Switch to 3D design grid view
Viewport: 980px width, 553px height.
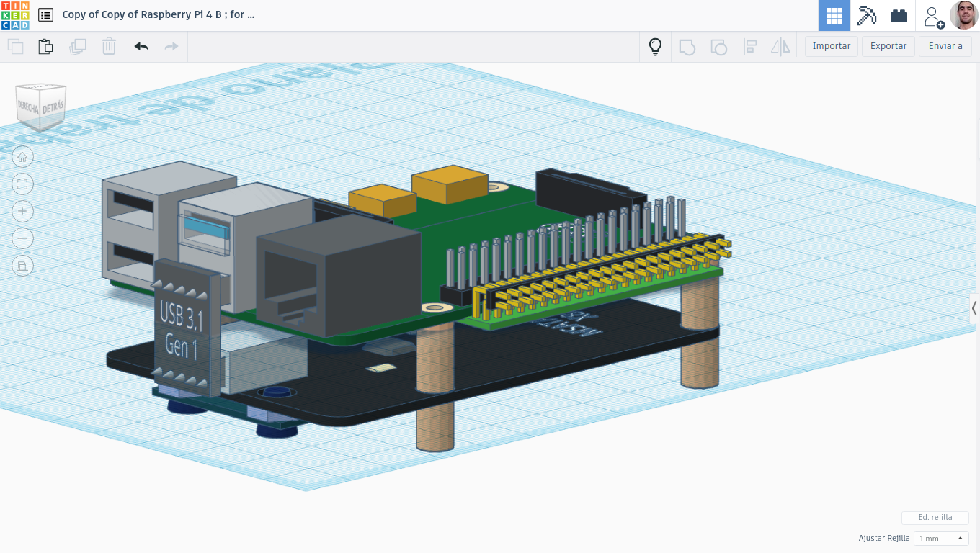[x=834, y=15]
